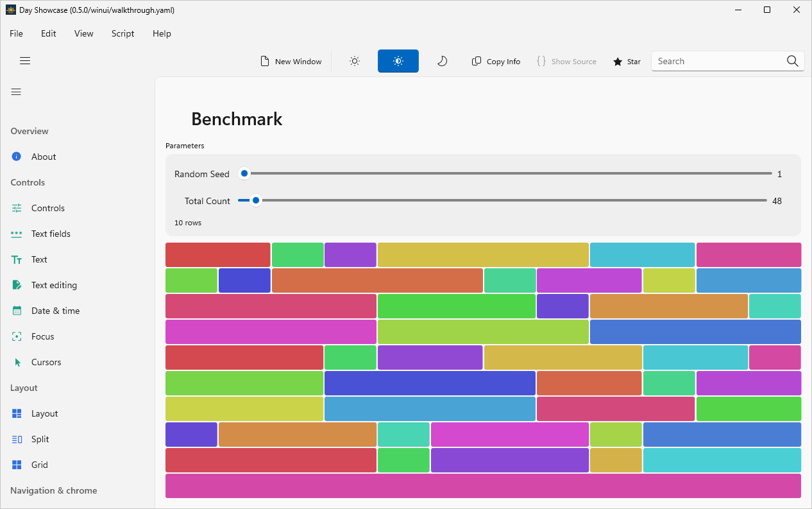Open the Text editing page icon
Image resolution: width=812 pixels, height=509 pixels.
[x=17, y=285]
